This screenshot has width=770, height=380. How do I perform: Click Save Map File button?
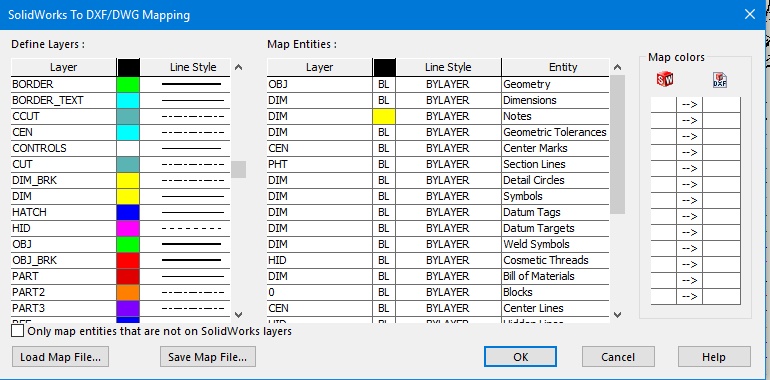point(207,357)
